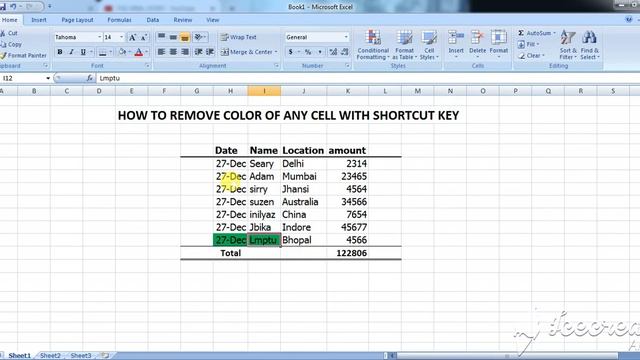Click Merge & Center button
Viewport: 640px width, 360px height.
click(x=246, y=52)
